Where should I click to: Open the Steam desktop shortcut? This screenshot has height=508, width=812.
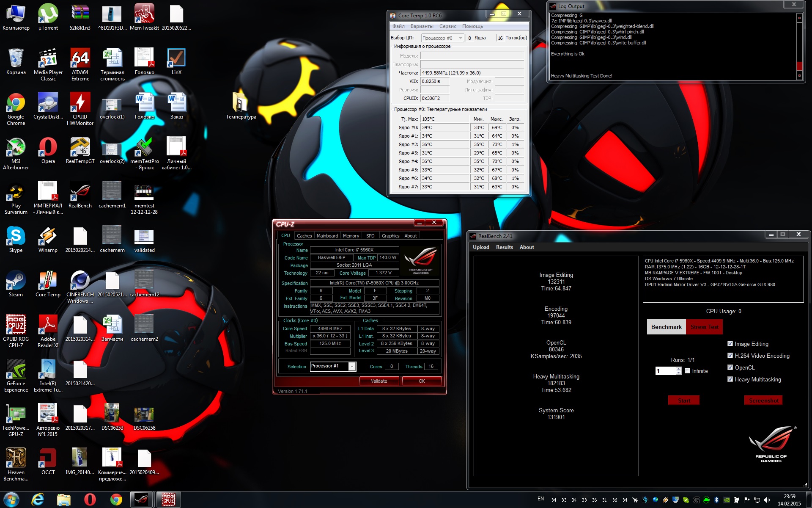point(16,281)
